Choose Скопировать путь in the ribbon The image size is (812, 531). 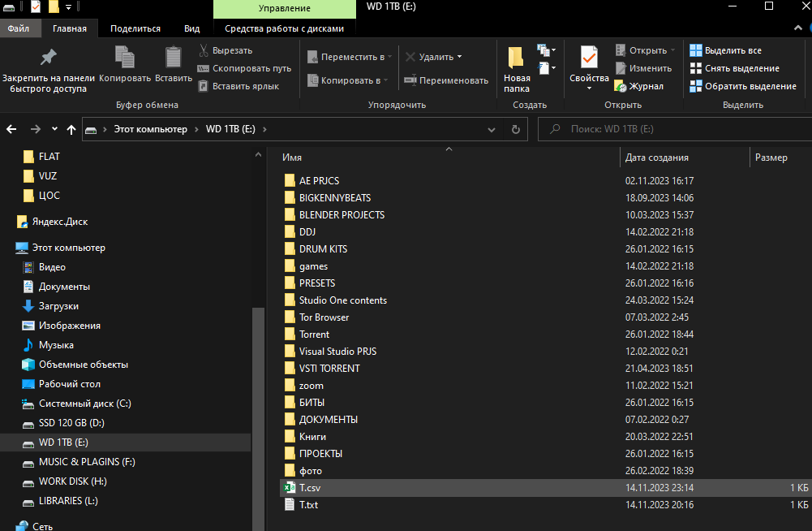(x=244, y=68)
